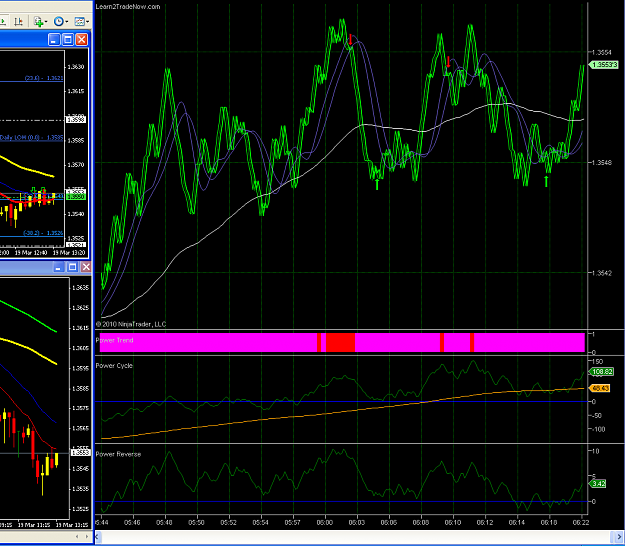This screenshot has height=546, width=625.
Task: Minimize the upper-left chart window
Action: (54, 39)
